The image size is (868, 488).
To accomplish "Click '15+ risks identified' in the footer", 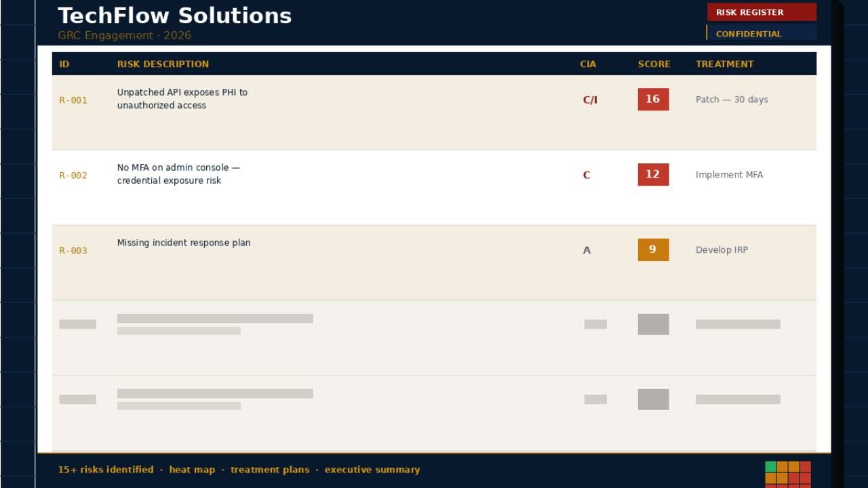I will point(106,470).
